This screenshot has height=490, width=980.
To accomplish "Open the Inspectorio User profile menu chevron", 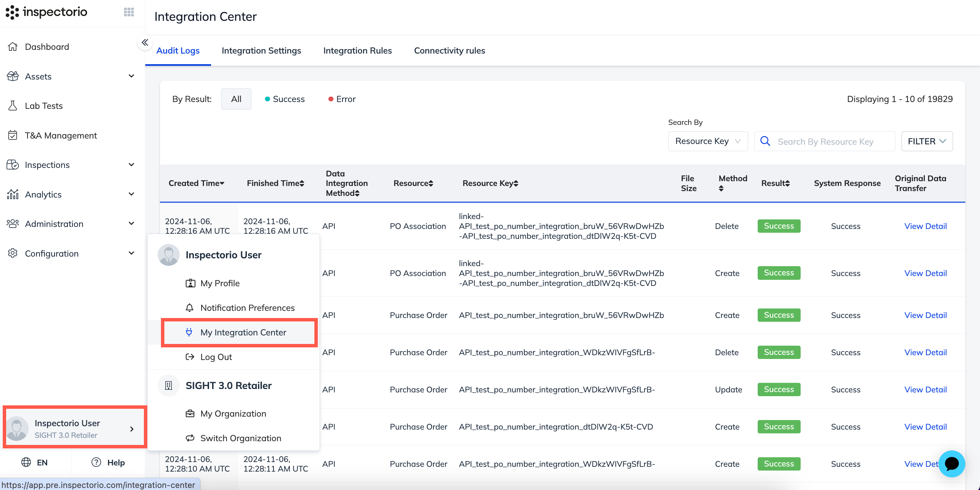I will point(132,429).
